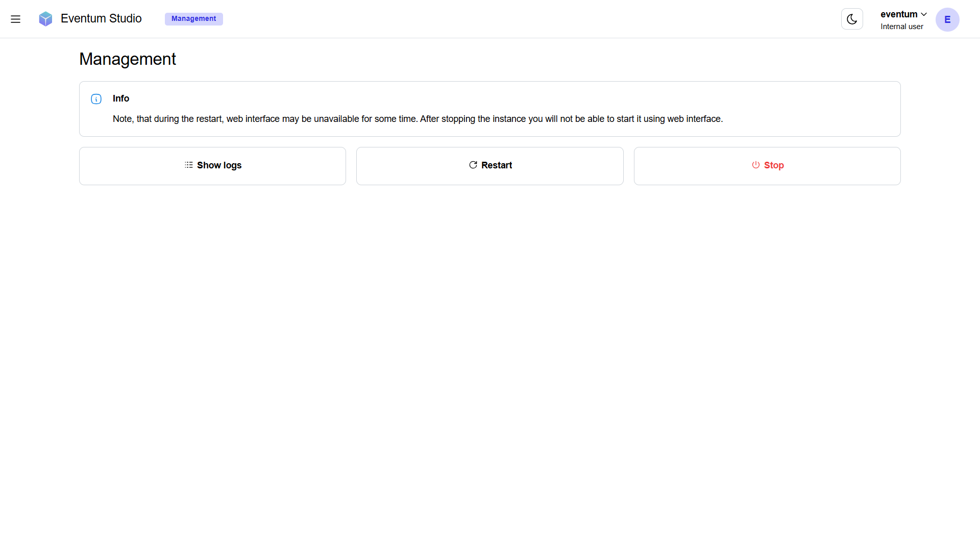The image size is (980, 551).
Task: Click the blue Info circle icon
Action: pyautogui.click(x=96, y=99)
